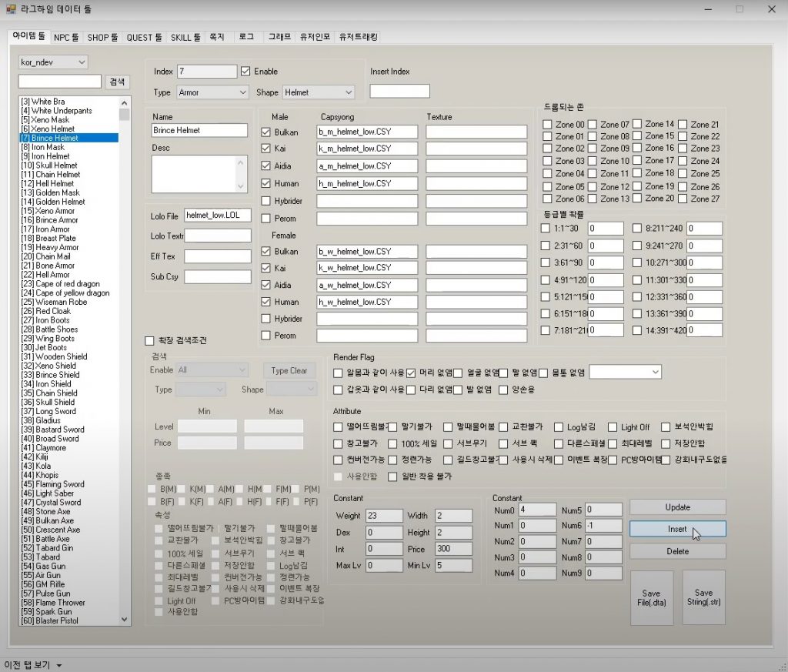Select the 그래프 tab

(x=279, y=37)
